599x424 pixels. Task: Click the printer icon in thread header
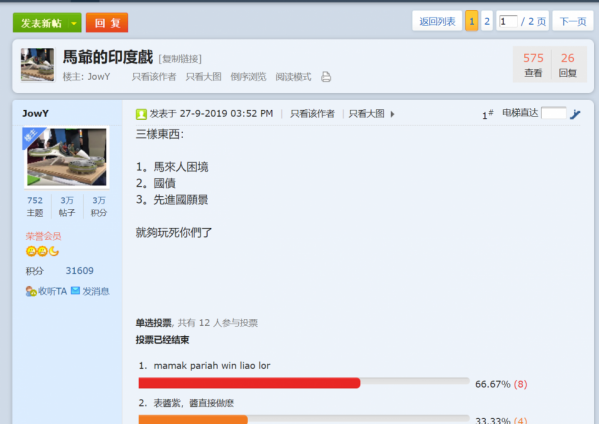click(x=326, y=77)
